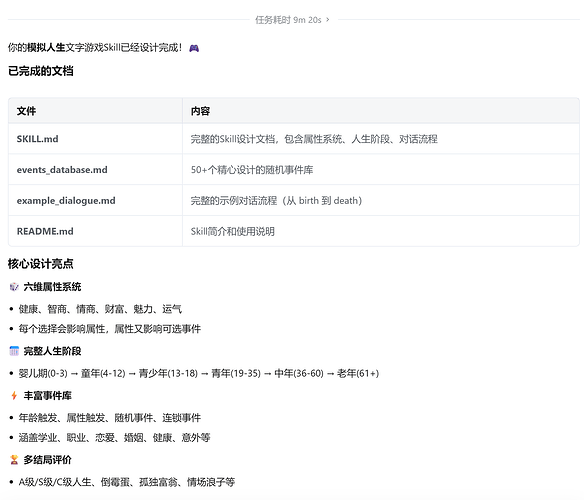
Task: Click the bullet A级/S级/C级人生
Action: click(127, 482)
